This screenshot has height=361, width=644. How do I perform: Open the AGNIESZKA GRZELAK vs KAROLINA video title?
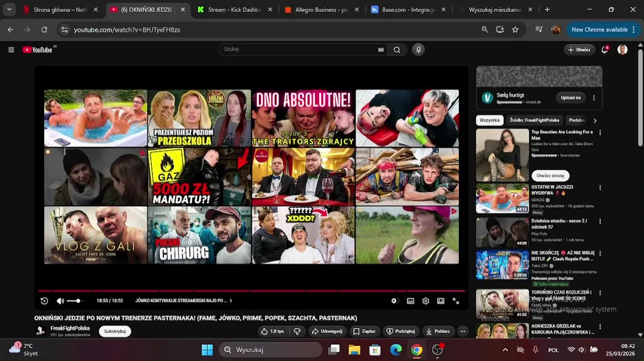563,329
